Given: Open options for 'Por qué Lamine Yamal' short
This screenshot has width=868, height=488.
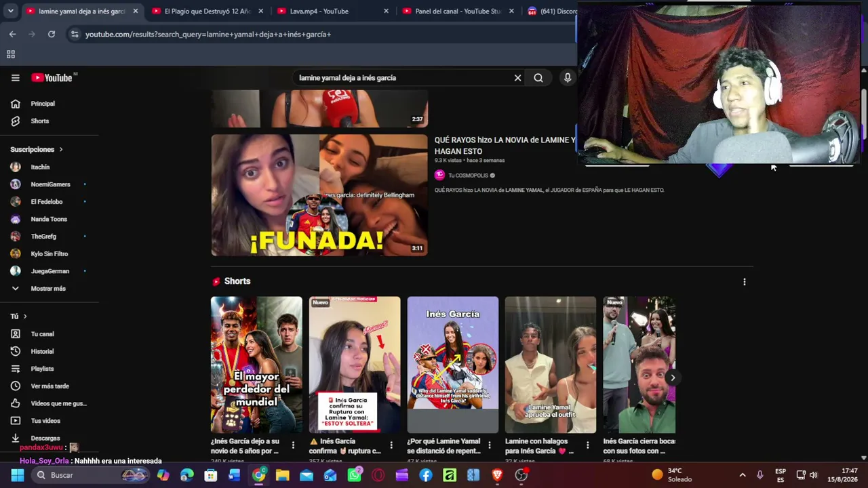Looking at the screenshot, I should coord(490,445).
